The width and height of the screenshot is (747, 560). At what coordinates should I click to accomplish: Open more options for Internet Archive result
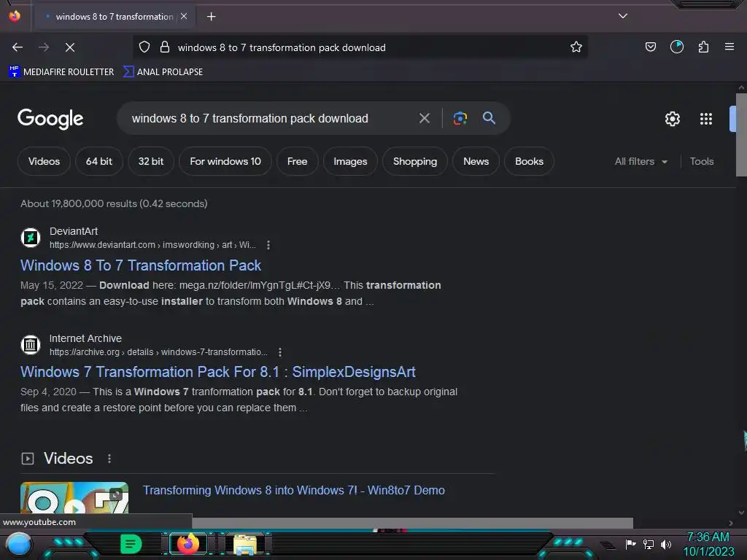[280, 352]
